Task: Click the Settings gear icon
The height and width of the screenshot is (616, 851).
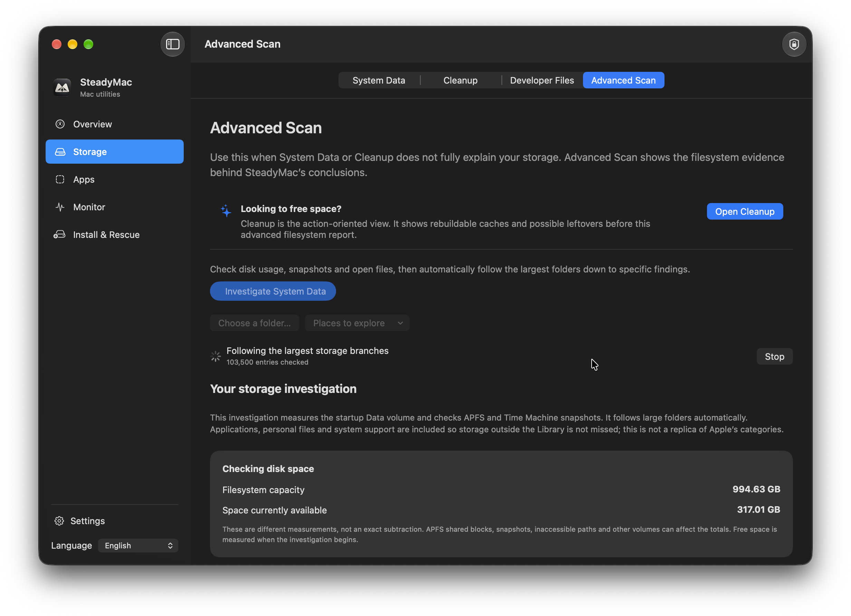Action: tap(59, 521)
